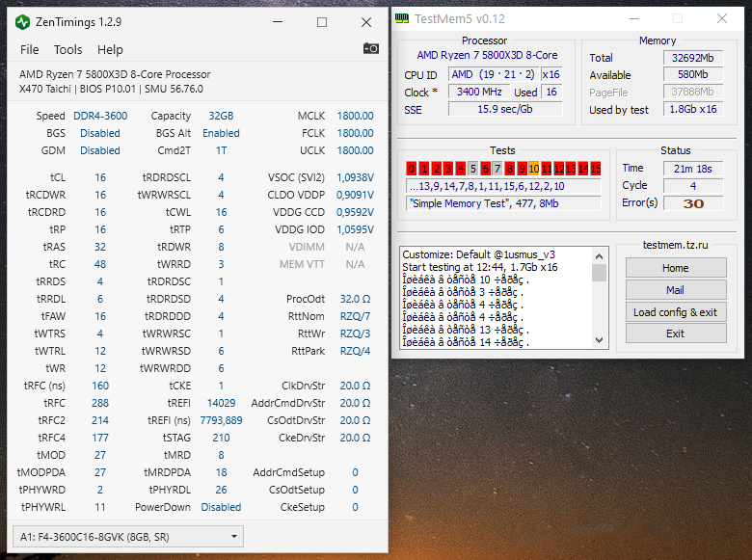Click Load config & exit button
This screenshot has height=560, width=752.
coord(676,312)
